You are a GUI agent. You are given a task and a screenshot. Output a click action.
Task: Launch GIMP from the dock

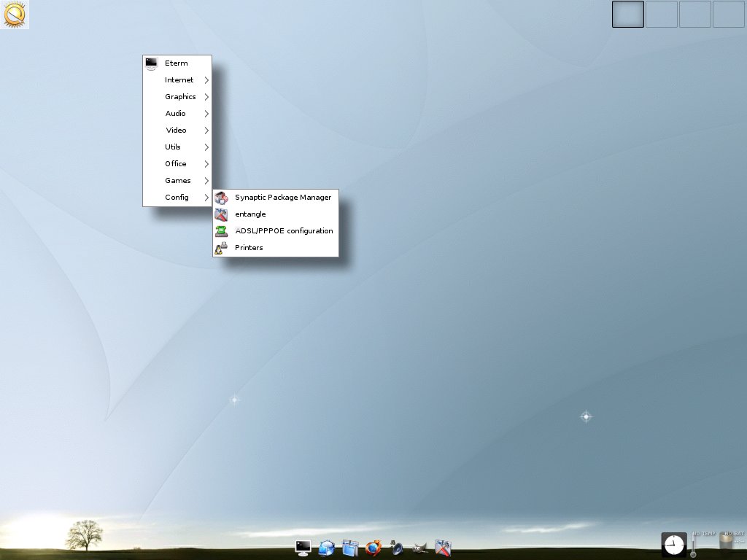[x=419, y=548]
